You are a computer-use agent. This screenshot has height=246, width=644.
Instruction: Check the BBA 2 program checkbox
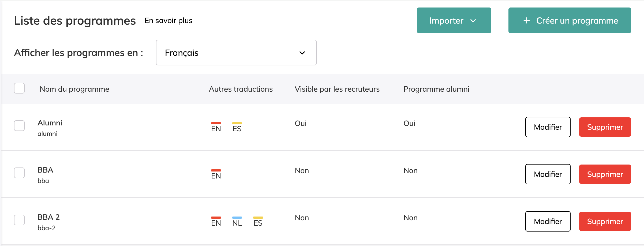pyautogui.click(x=19, y=220)
